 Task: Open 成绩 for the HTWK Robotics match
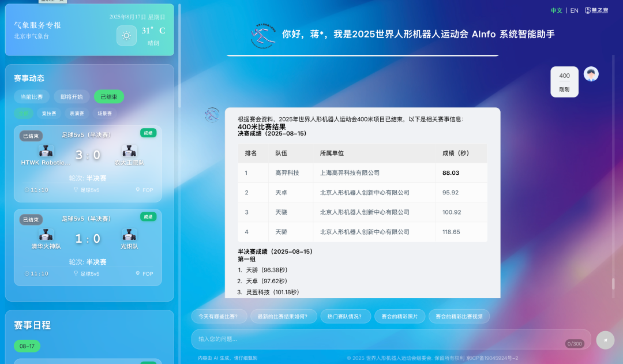coord(148,133)
